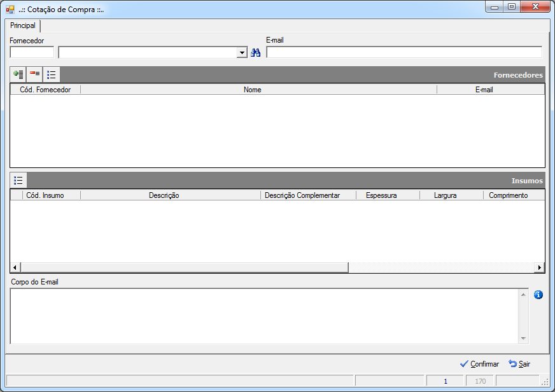Focus the Fornecedor code input field
The image size is (555, 392).
tap(32, 52)
